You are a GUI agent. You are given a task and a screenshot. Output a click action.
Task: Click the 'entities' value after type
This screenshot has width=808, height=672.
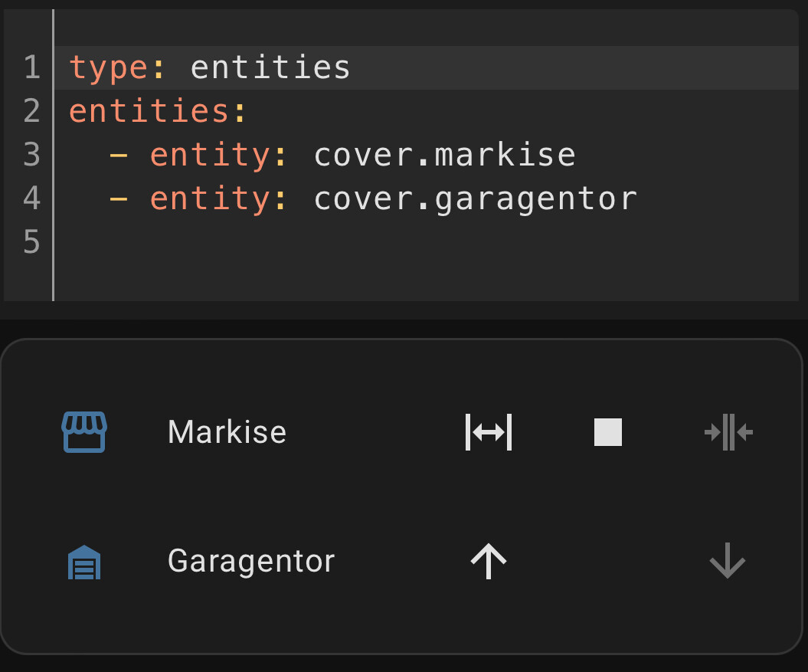click(x=270, y=68)
